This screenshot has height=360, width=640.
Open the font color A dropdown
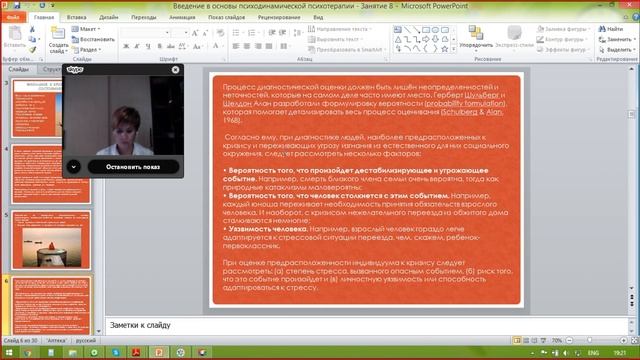point(217,46)
